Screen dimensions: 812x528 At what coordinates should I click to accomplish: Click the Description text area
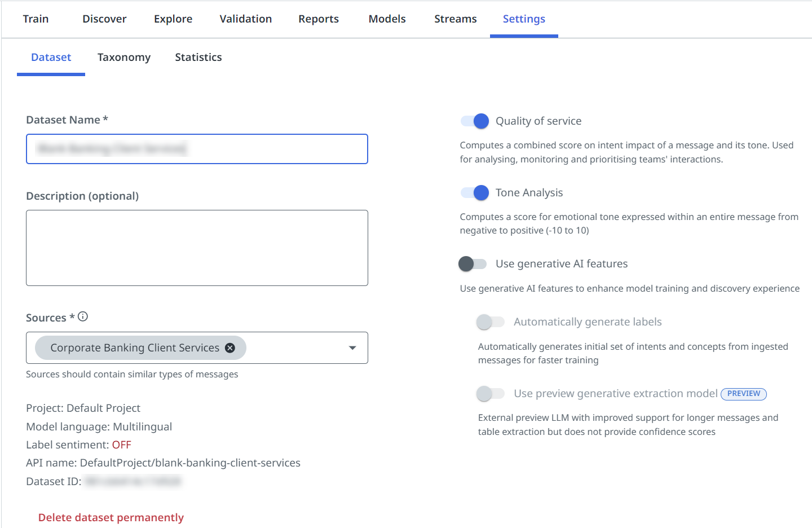197,248
